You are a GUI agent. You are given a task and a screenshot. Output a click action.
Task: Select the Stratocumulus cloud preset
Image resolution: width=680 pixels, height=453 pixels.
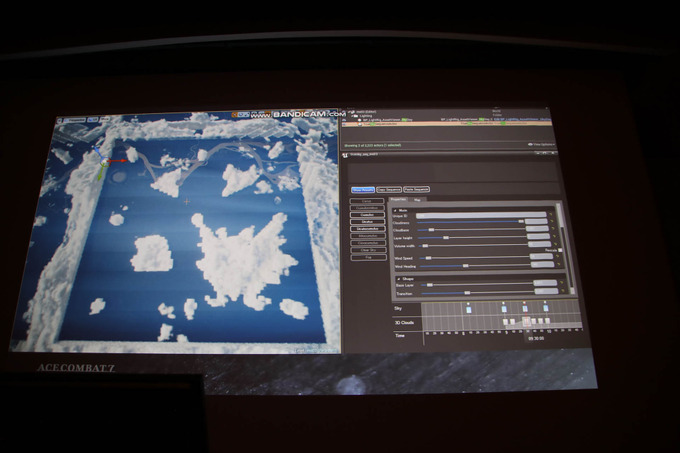368,229
